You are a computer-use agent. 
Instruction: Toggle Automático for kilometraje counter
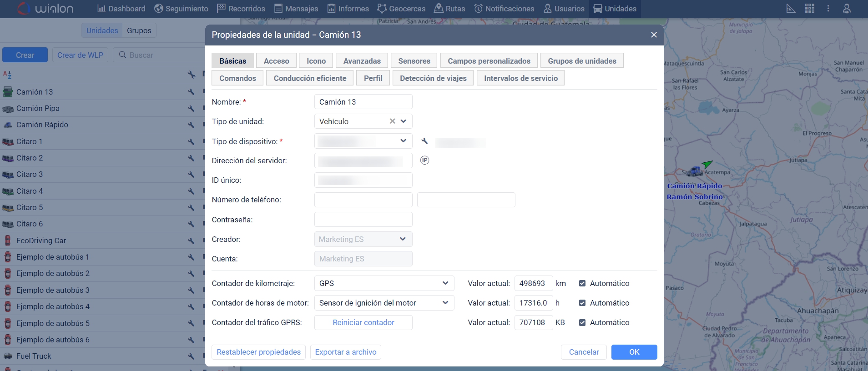tap(582, 283)
